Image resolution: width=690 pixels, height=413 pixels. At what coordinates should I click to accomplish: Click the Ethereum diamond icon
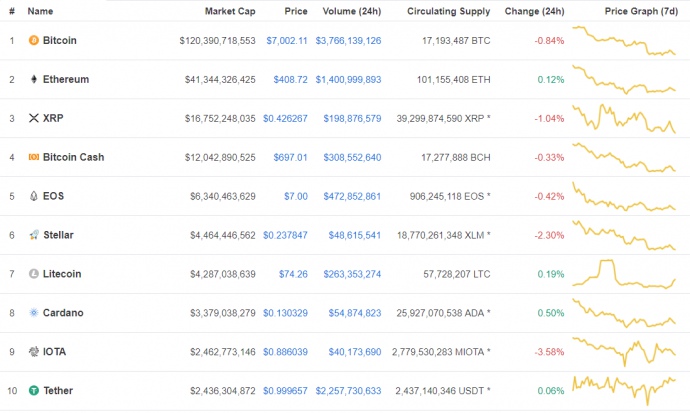coord(34,79)
